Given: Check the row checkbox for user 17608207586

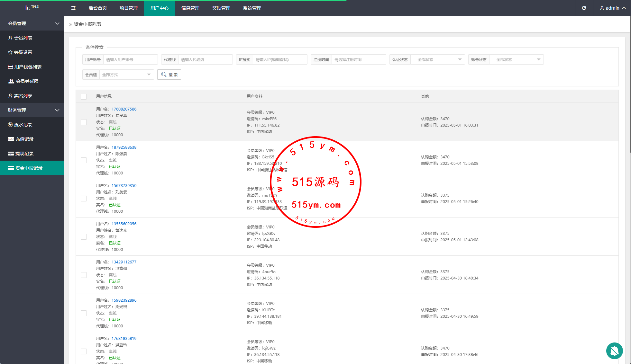Looking at the screenshot, I should 84,122.
